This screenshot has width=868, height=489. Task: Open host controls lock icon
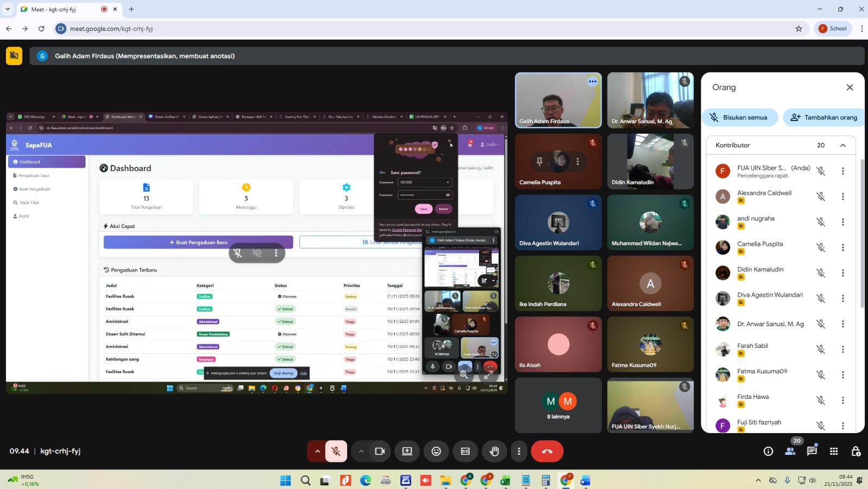856,452
